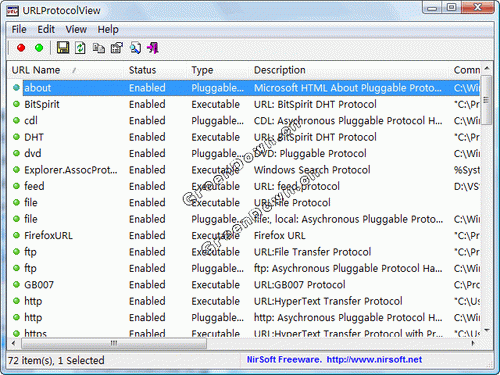Click 'DVD: Pluggable Protocol' description cell
The width and height of the screenshot is (500, 375).
pyautogui.click(x=310, y=153)
